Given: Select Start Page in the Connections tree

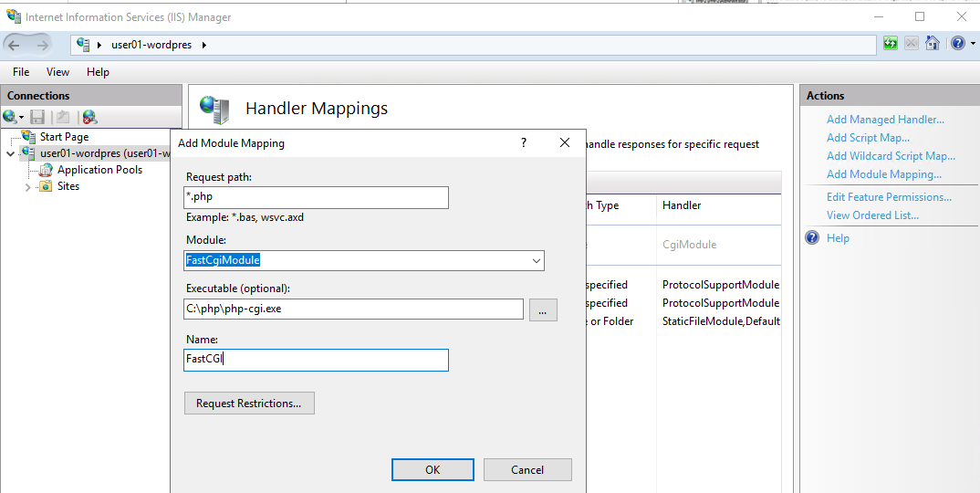Looking at the screenshot, I should pos(65,136).
